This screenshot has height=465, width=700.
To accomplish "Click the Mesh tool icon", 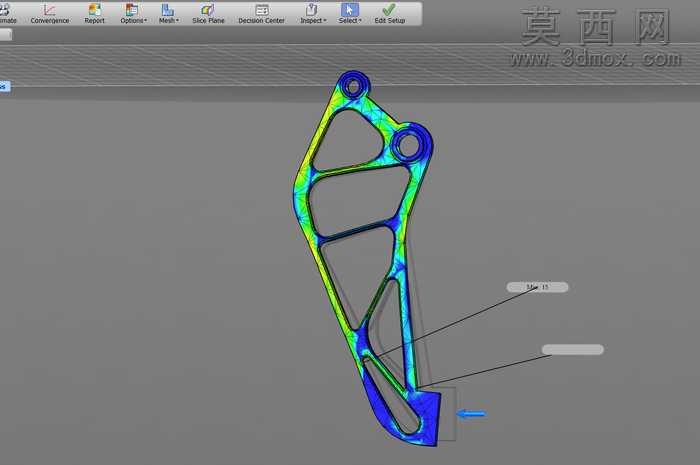I will coord(167,9).
